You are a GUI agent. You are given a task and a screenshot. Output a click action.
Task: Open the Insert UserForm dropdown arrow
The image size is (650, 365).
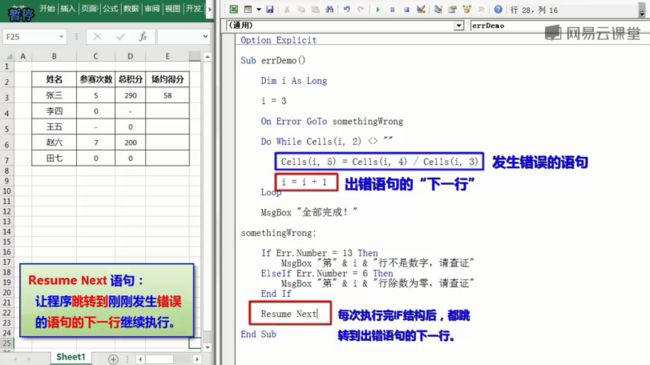coord(258,9)
